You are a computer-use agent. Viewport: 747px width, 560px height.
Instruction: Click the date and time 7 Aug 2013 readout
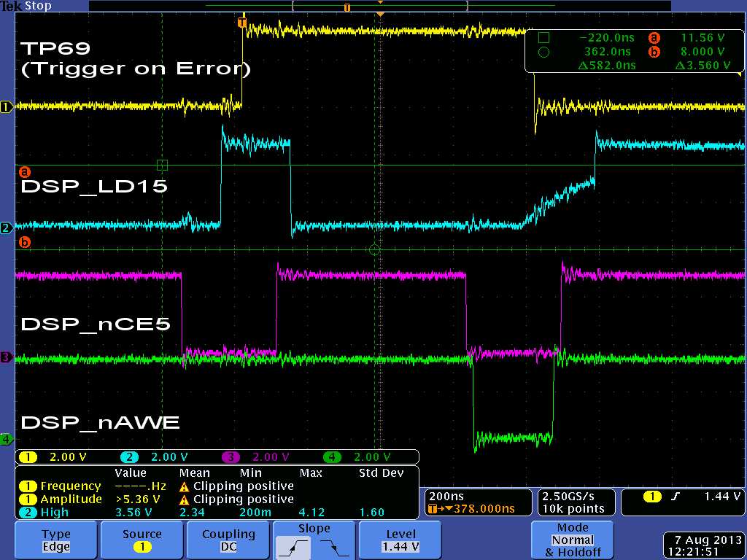point(704,545)
